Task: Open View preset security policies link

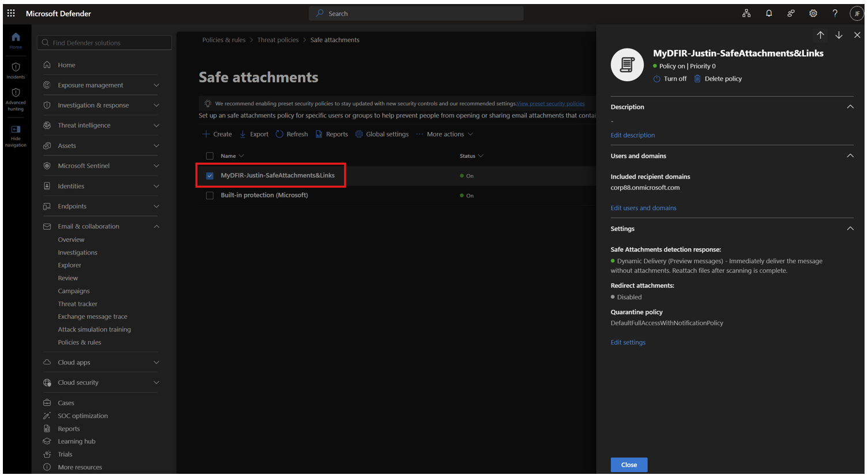Action: pos(550,104)
